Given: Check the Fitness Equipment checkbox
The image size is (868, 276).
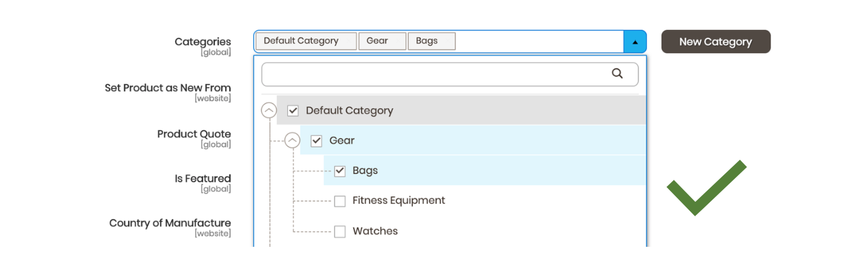Looking at the screenshot, I should click(340, 201).
